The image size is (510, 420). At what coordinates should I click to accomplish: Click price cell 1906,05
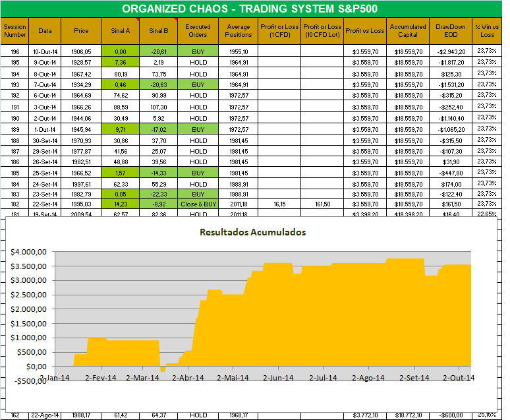(81, 52)
